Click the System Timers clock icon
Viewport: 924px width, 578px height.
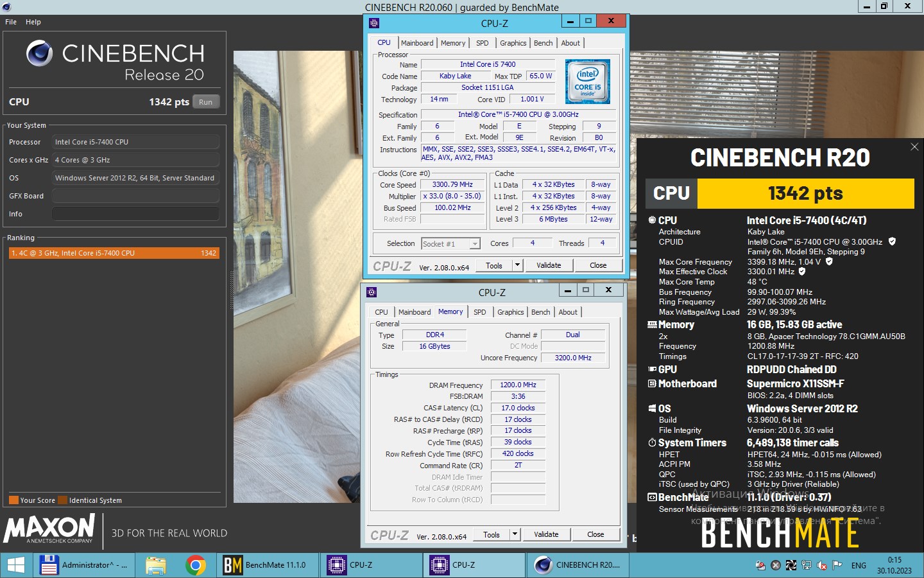652,442
